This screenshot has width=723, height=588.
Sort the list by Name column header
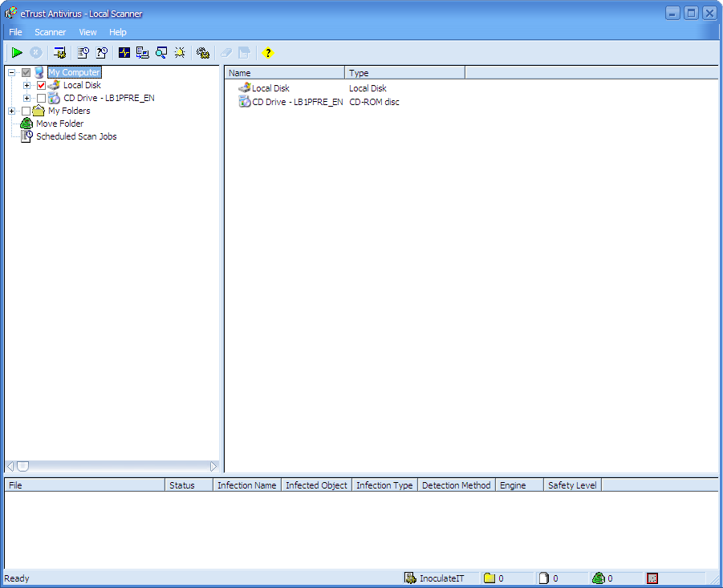point(285,73)
